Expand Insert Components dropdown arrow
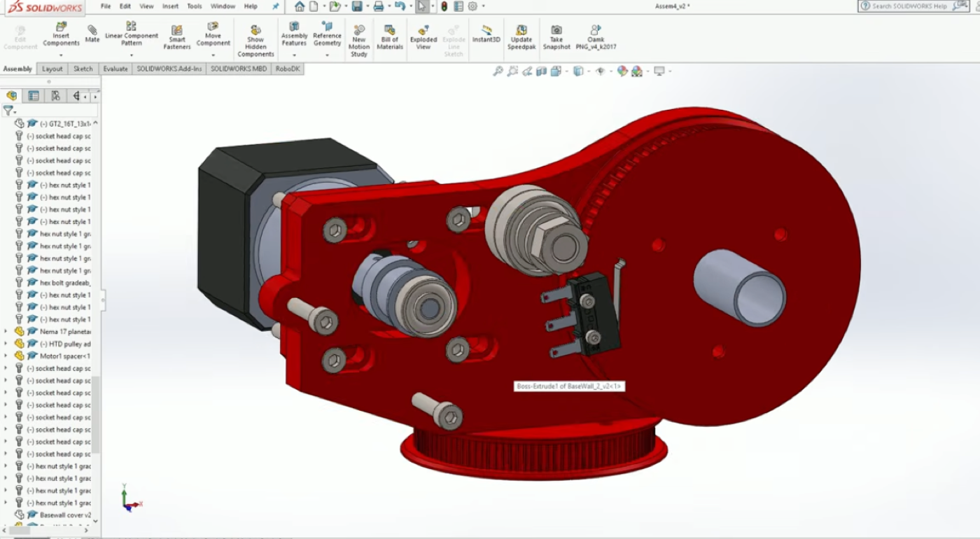The image size is (980, 539). click(x=61, y=55)
